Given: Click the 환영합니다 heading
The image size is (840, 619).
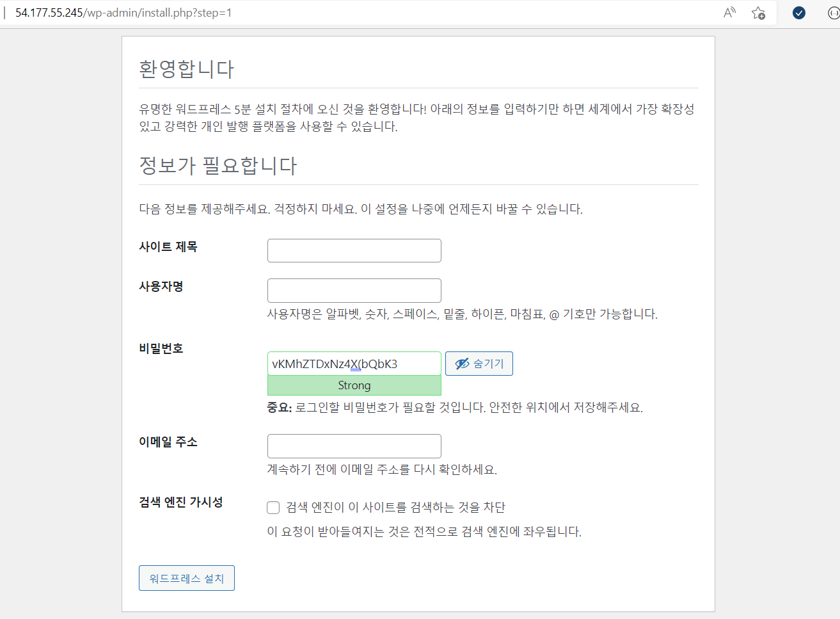Looking at the screenshot, I should click(x=187, y=68).
